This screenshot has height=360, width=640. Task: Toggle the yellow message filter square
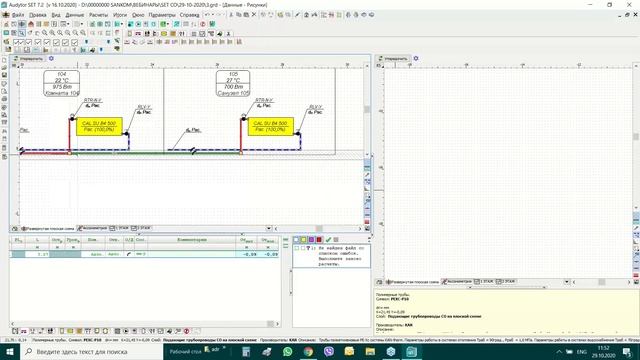(303, 240)
